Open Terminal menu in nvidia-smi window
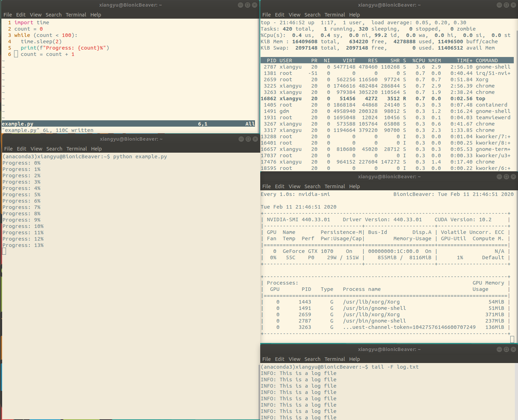This screenshot has width=518, height=420. [334, 186]
